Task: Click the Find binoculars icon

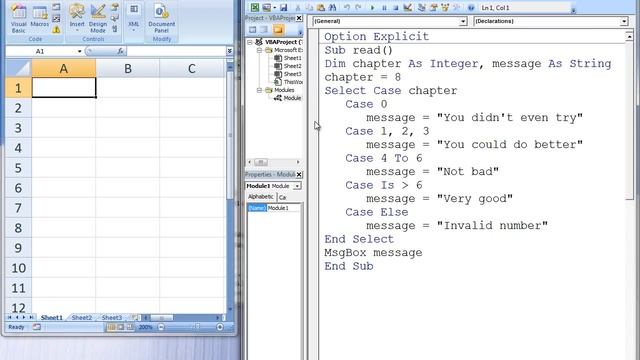Action: pos(332,7)
